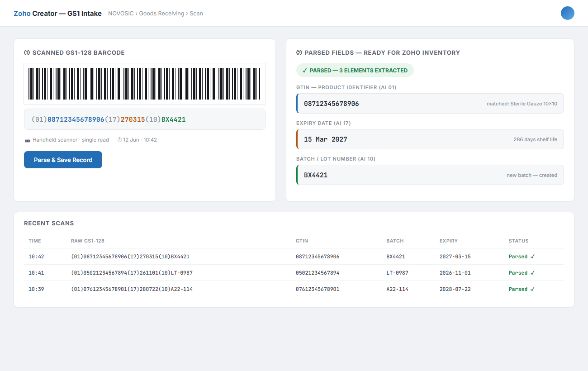Click the '286 days shelf life' note
This screenshot has width=588, height=371.
[x=536, y=139]
